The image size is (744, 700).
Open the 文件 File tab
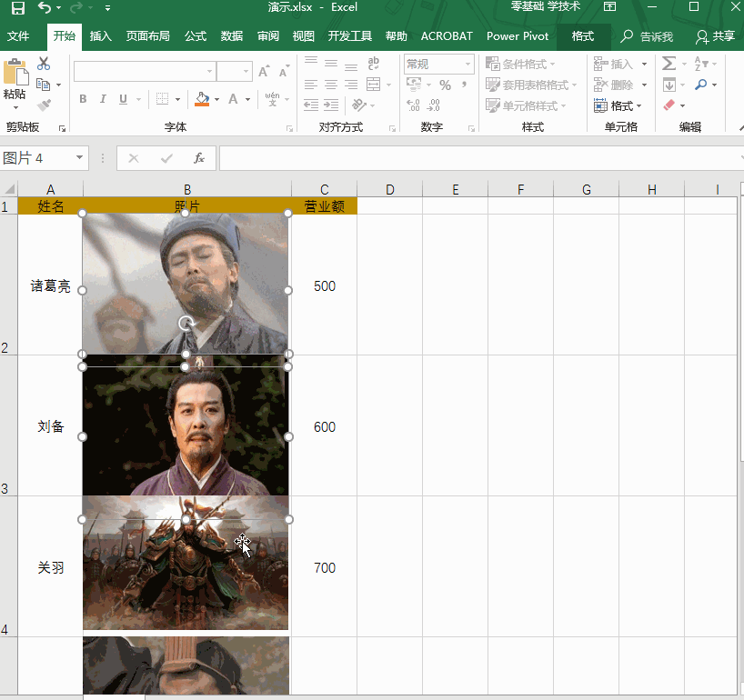(x=18, y=36)
